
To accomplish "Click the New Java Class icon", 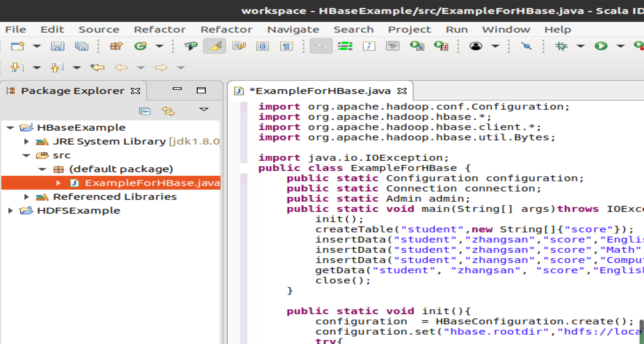I will [x=141, y=46].
